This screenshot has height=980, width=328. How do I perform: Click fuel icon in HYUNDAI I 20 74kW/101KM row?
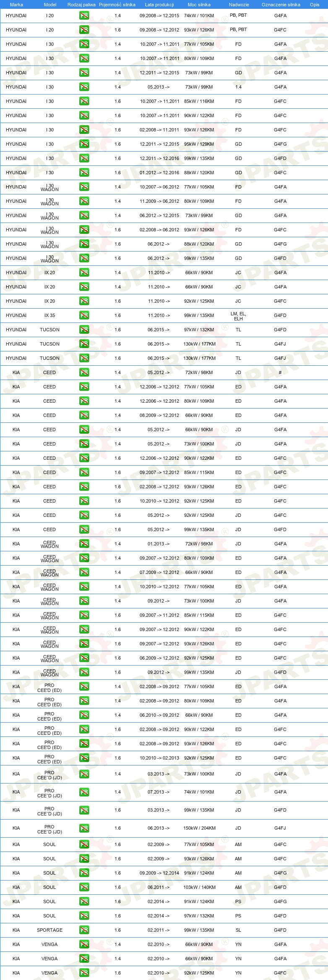click(84, 16)
